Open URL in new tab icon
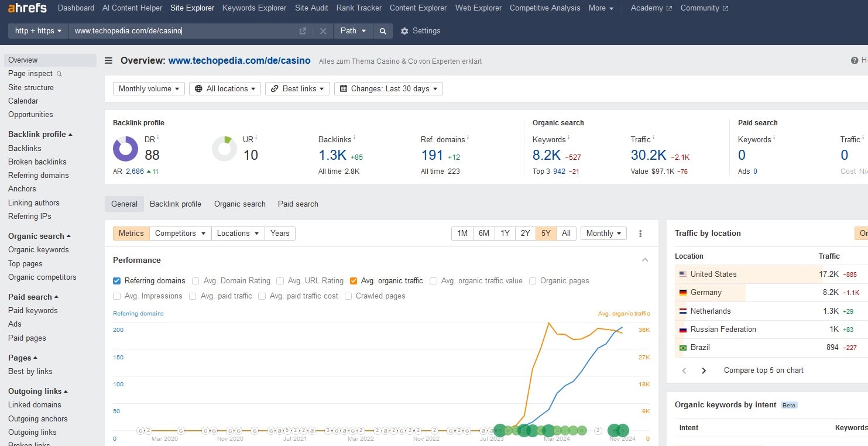This screenshot has height=446, width=868. click(x=303, y=31)
